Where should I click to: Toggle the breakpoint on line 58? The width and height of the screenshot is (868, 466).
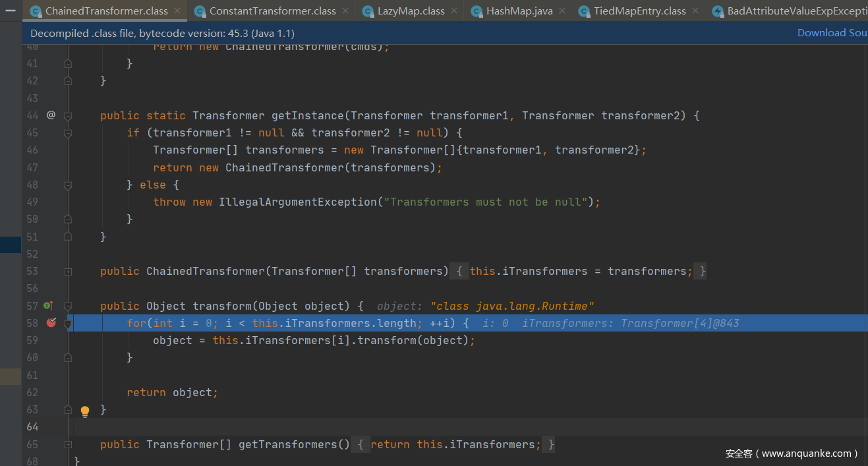pyautogui.click(x=51, y=323)
